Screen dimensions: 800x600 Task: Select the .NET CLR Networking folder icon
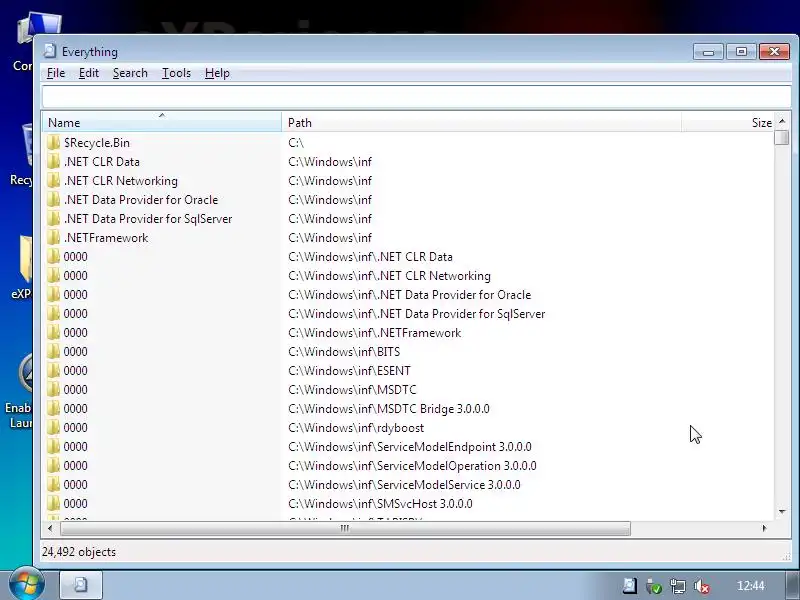[x=53, y=181]
